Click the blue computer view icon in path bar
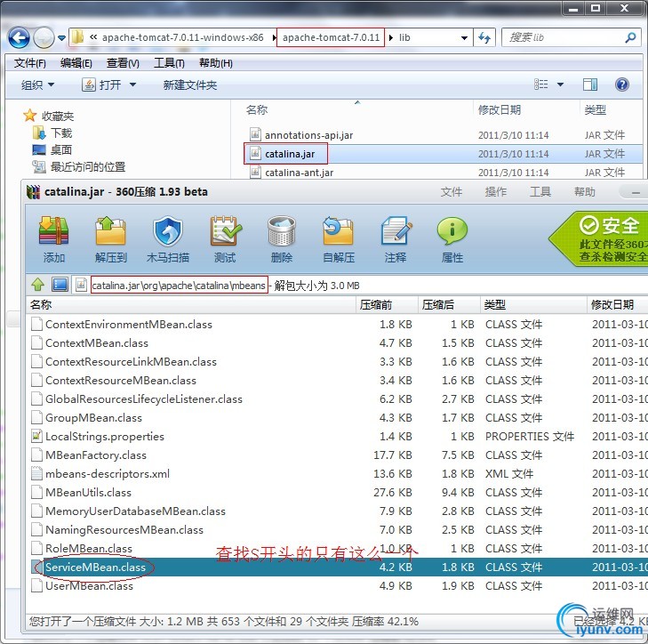 pyautogui.click(x=60, y=285)
